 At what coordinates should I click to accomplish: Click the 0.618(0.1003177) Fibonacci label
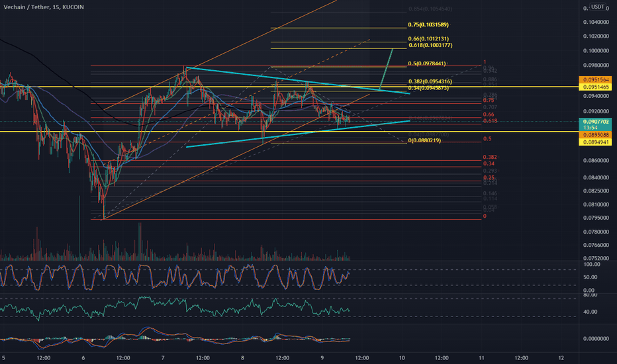[x=430, y=45]
